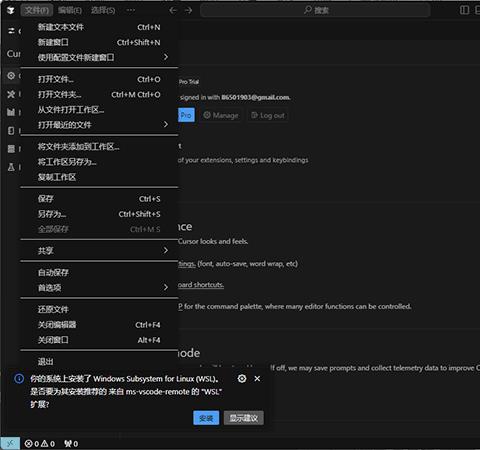Open the 文件(F) menu
480x450 pixels.
pos(37,10)
